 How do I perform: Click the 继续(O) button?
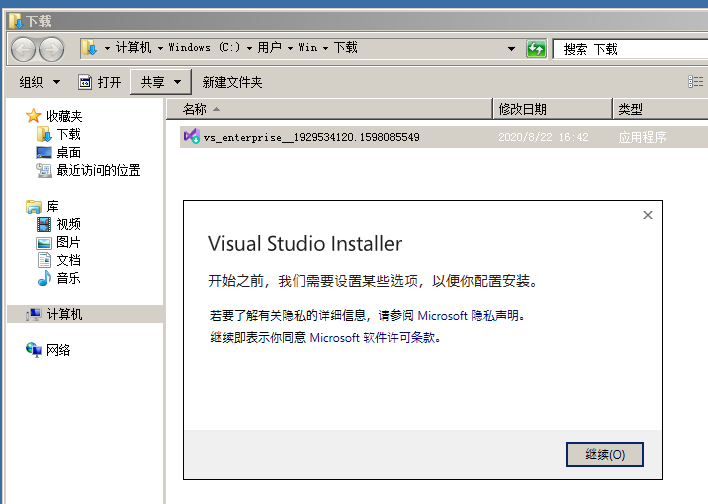pos(605,454)
